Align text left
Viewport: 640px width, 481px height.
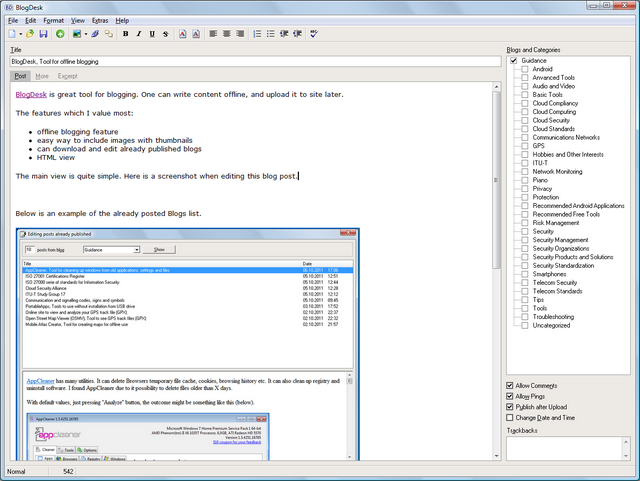[213, 34]
